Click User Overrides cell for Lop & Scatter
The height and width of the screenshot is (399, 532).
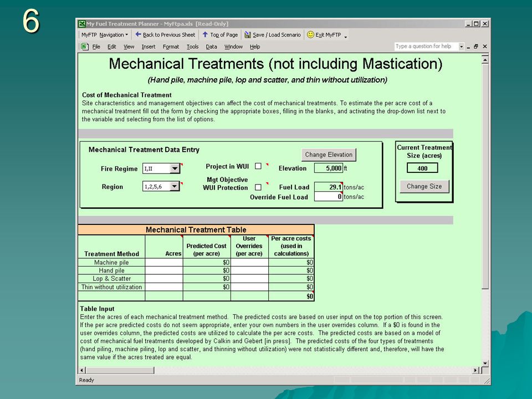point(249,279)
